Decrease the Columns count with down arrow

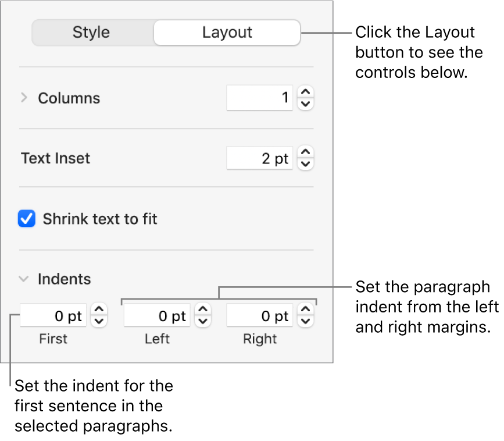(x=306, y=104)
